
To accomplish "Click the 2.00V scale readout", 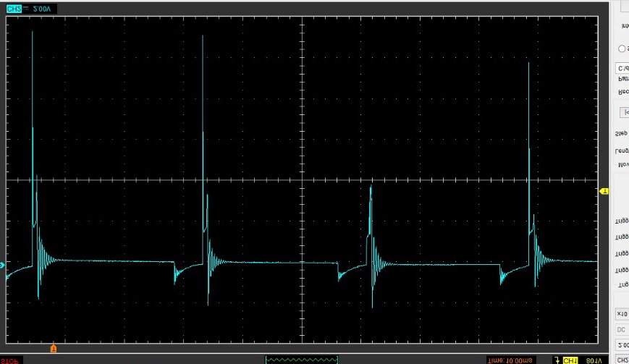I will (41, 9).
